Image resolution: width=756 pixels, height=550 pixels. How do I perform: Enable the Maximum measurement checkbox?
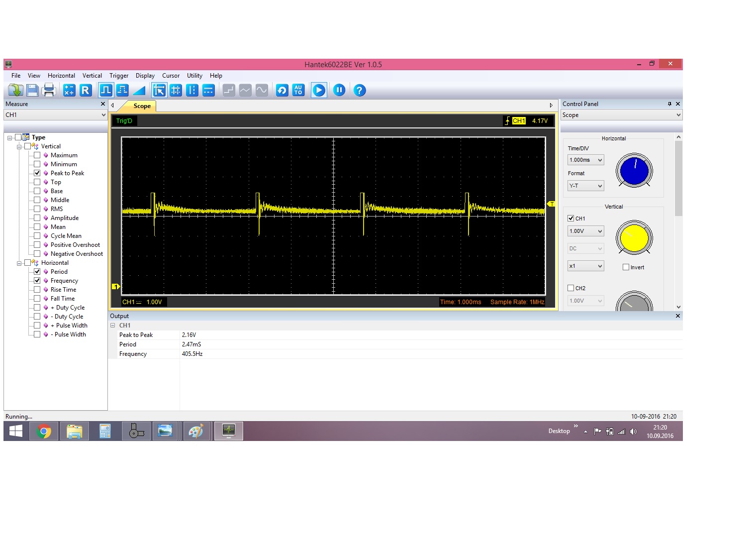[37, 155]
